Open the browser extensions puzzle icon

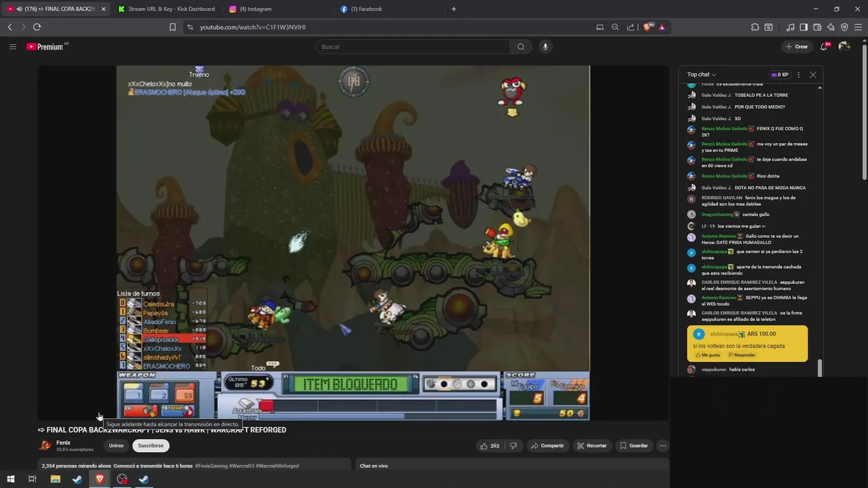coord(755,27)
